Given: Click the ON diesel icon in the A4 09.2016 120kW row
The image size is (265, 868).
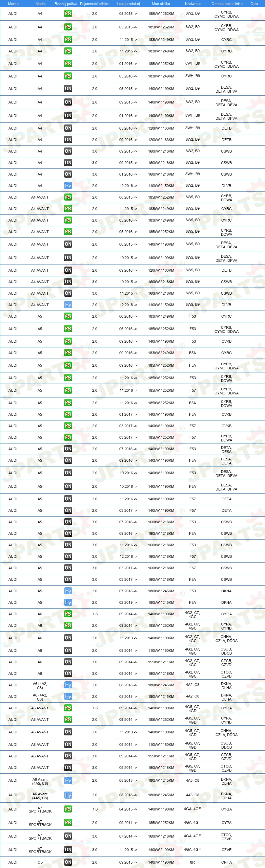Looking at the screenshot, I should pyautogui.click(x=68, y=140).
